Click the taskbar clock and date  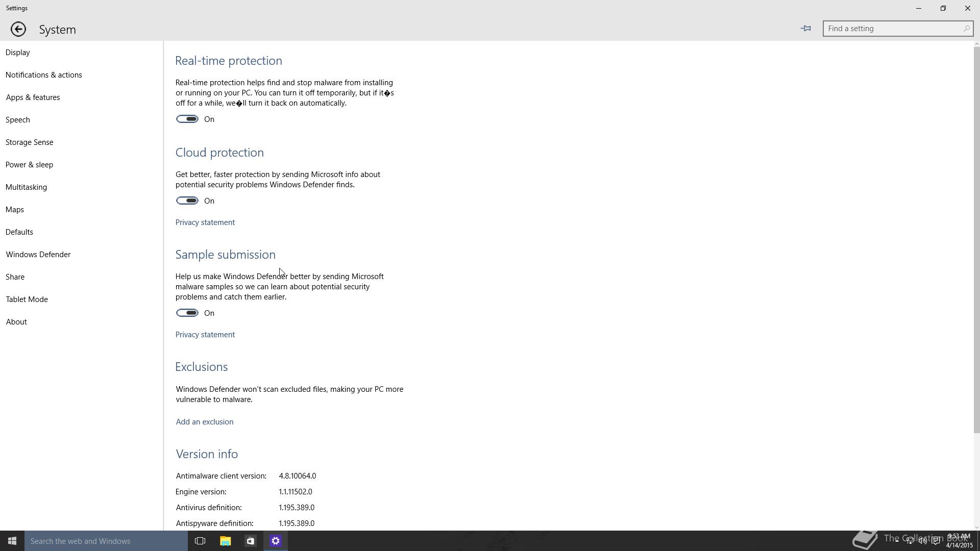coord(959,541)
